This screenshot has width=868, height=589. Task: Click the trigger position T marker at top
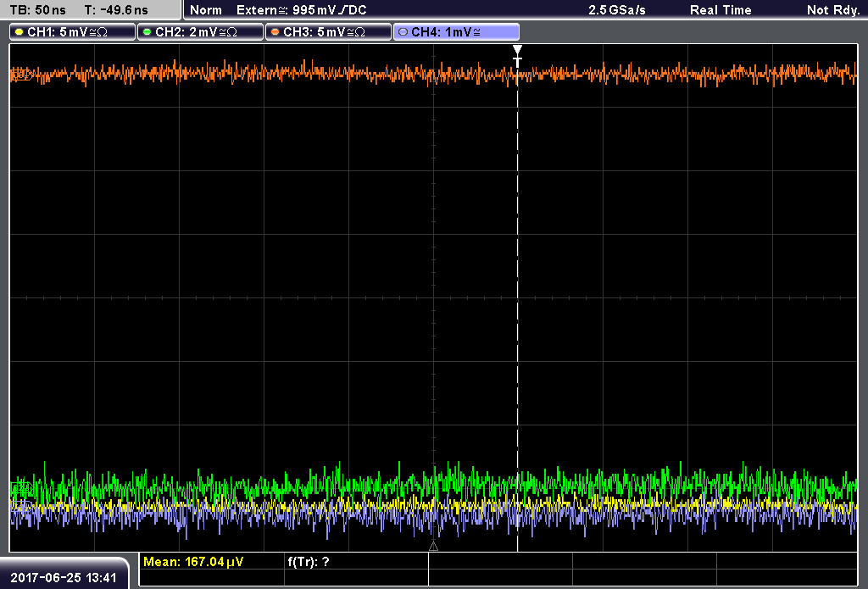(x=517, y=57)
